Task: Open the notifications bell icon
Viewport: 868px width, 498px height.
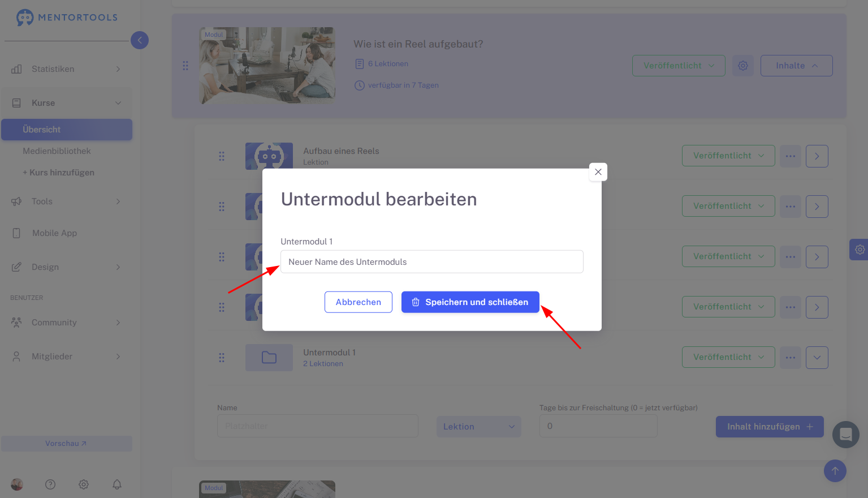Action: click(x=117, y=484)
